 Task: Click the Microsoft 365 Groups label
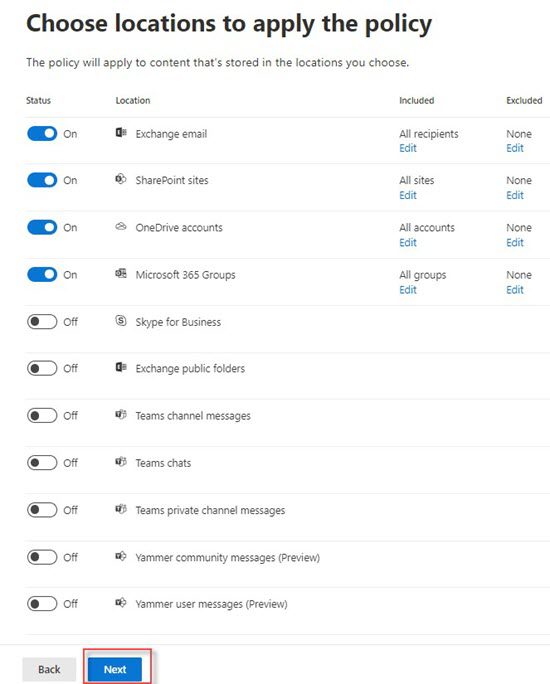pyautogui.click(x=185, y=275)
